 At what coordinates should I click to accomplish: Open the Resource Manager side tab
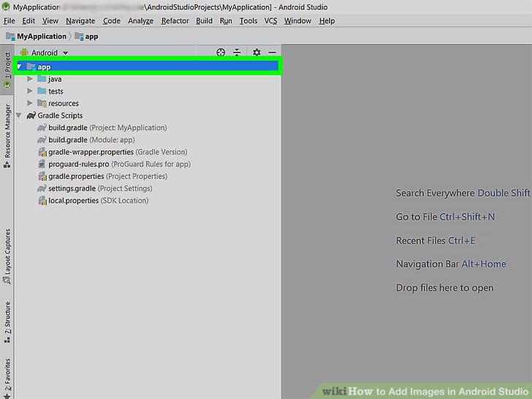[7, 136]
